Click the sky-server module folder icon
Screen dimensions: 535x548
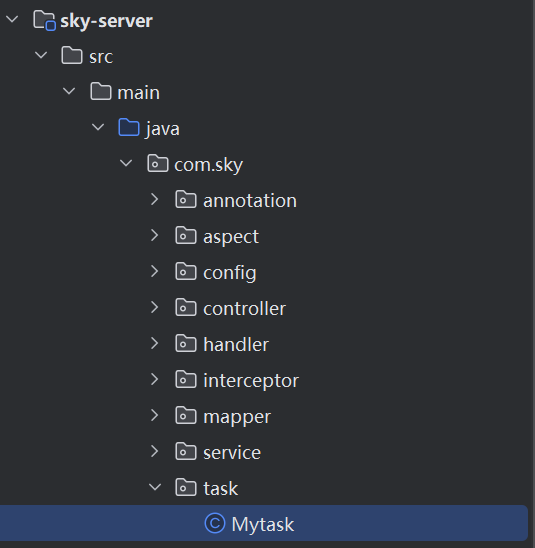[x=44, y=20]
